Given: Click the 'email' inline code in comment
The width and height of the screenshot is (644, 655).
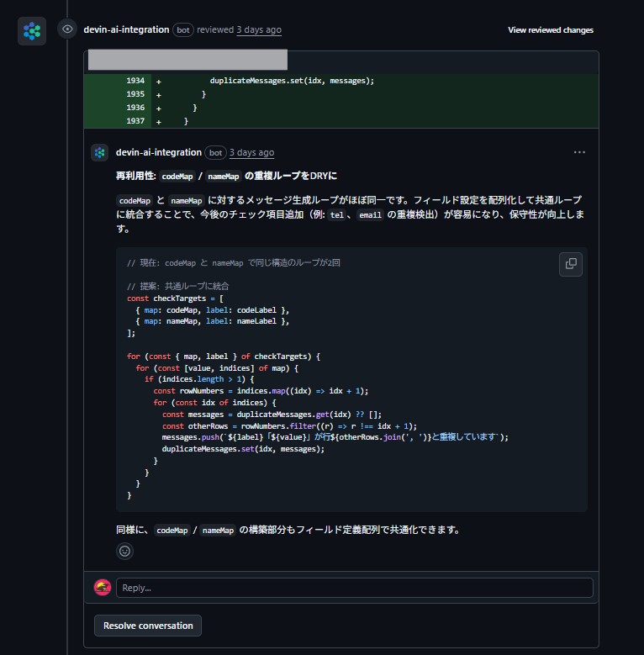Looking at the screenshot, I should tap(370, 214).
